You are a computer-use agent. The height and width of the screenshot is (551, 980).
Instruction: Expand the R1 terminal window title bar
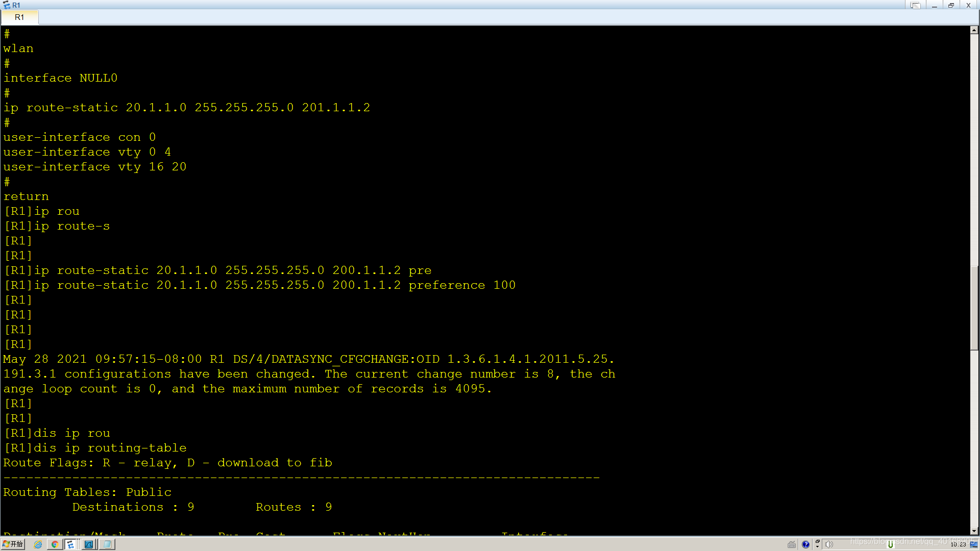click(x=951, y=5)
